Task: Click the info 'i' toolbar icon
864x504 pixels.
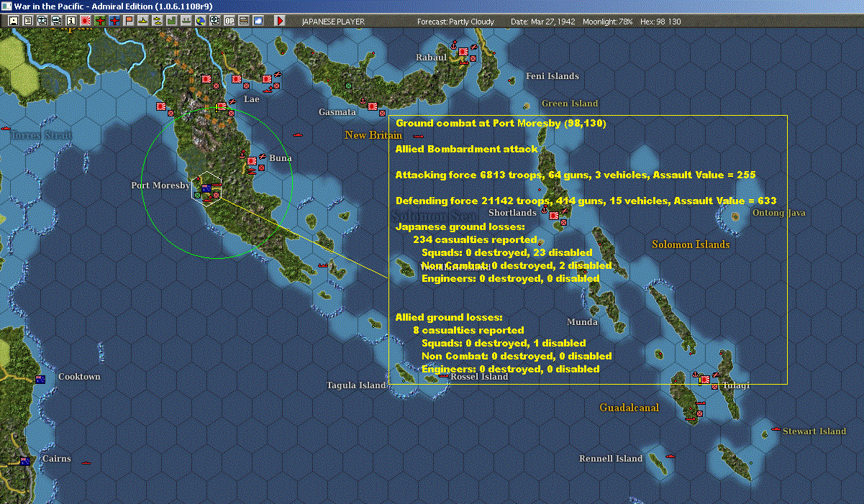Action: [71, 21]
